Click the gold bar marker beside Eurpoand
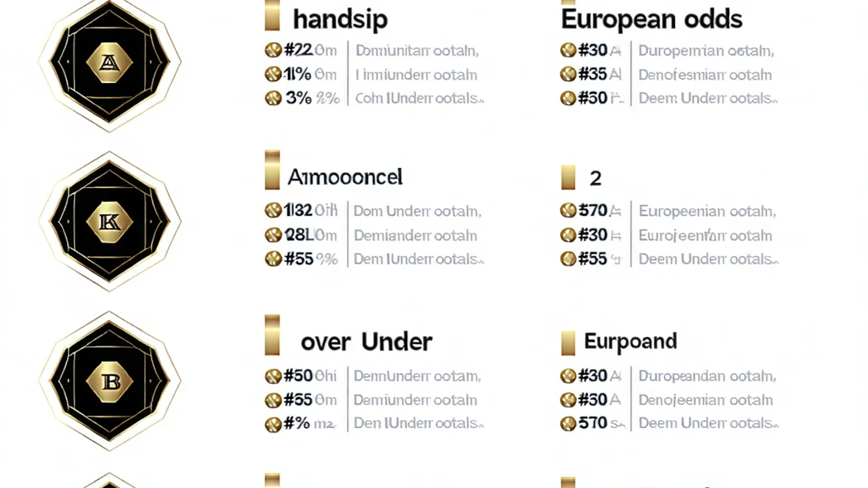Screen dimensions: 868x488 (x=568, y=343)
